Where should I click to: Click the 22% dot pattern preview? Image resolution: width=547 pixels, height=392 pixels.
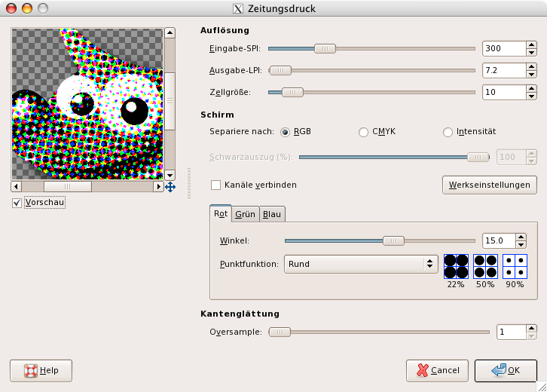pyautogui.click(x=456, y=266)
